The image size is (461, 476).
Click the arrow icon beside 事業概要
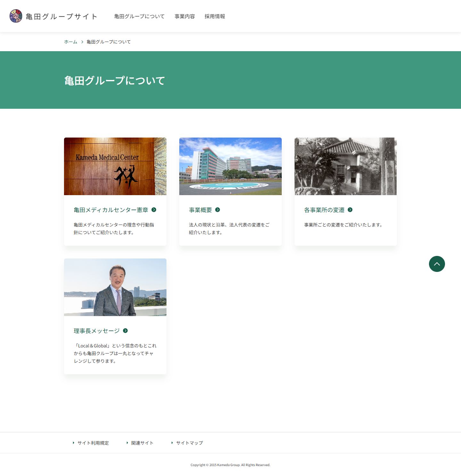tap(218, 210)
